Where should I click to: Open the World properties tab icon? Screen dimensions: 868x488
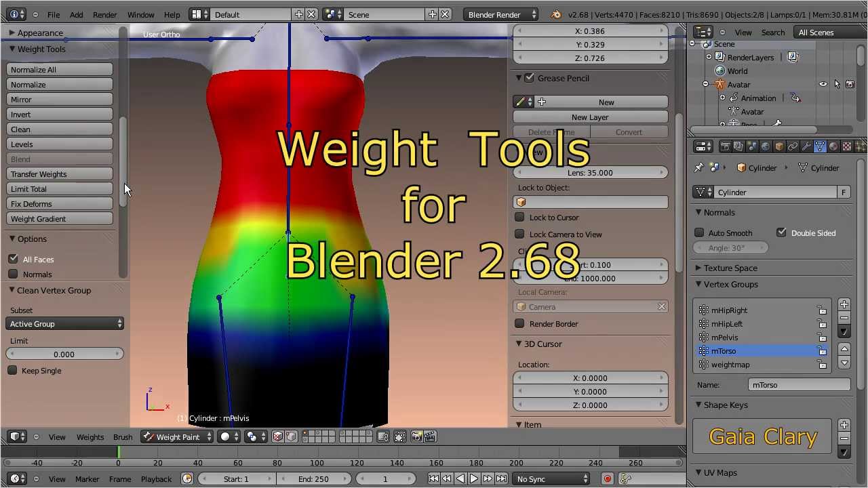(x=766, y=146)
